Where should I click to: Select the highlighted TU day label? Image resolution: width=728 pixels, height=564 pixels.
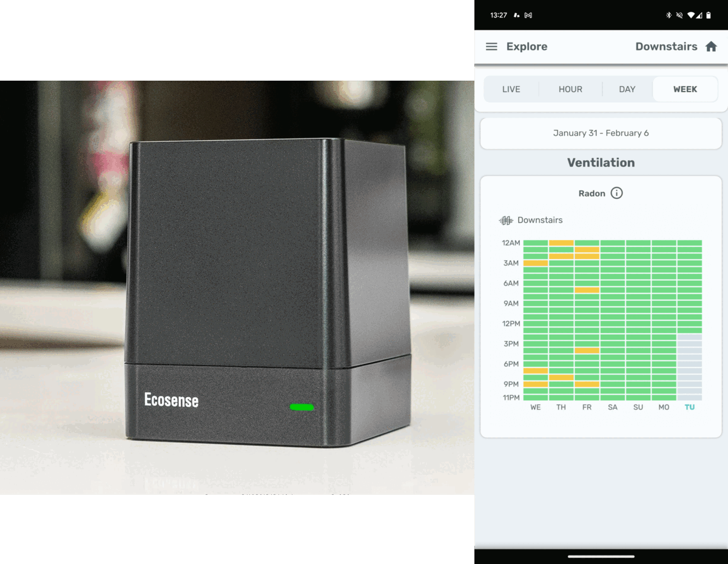(690, 408)
